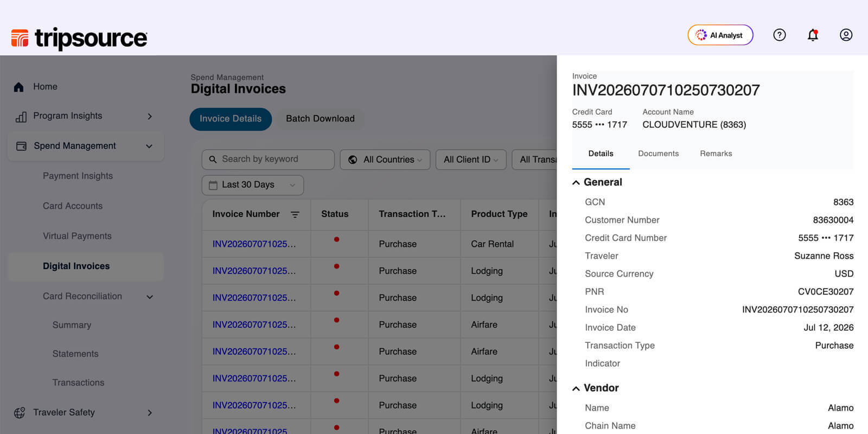Open Virtual Payments
868x434 pixels.
click(77, 236)
